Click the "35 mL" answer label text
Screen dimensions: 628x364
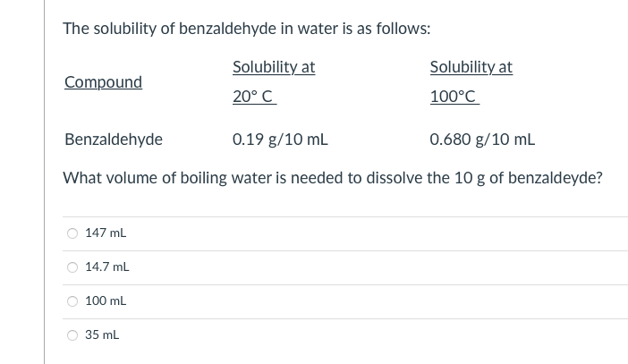coord(102,334)
